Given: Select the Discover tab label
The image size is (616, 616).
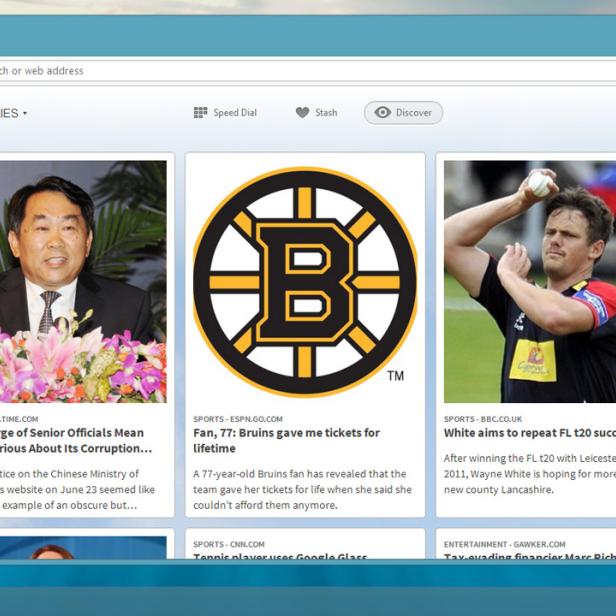Looking at the screenshot, I should (x=414, y=113).
